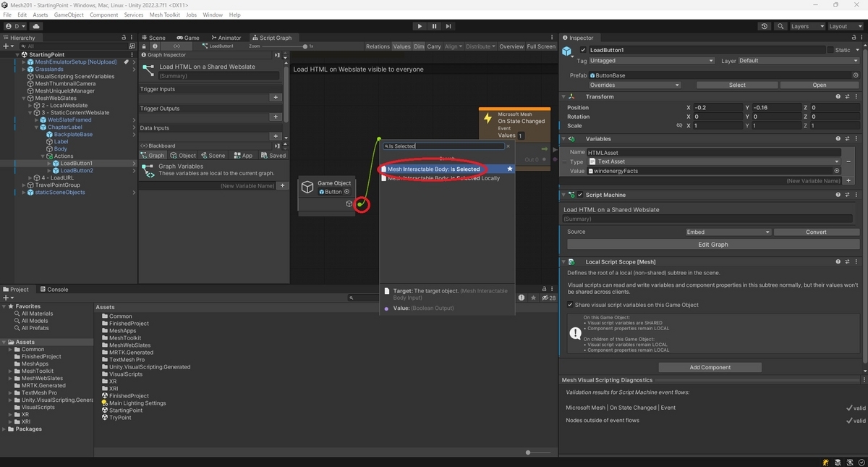Open the GameObject menu
This screenshot has width=868, height=467.
[69, 14]
